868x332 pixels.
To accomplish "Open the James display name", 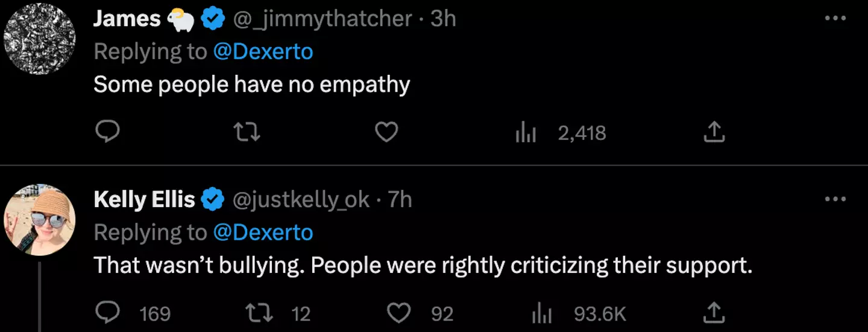I will (127, 19).
